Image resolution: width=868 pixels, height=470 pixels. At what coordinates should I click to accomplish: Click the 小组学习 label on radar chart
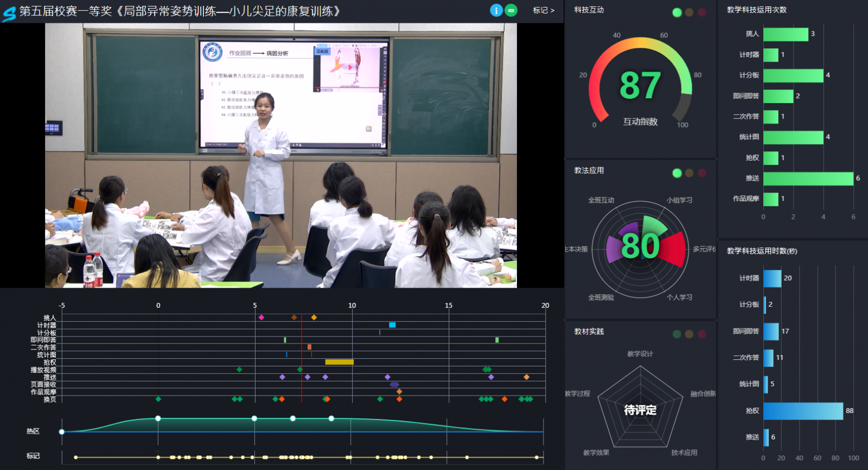pyautogui.click(x=679, y=200)
